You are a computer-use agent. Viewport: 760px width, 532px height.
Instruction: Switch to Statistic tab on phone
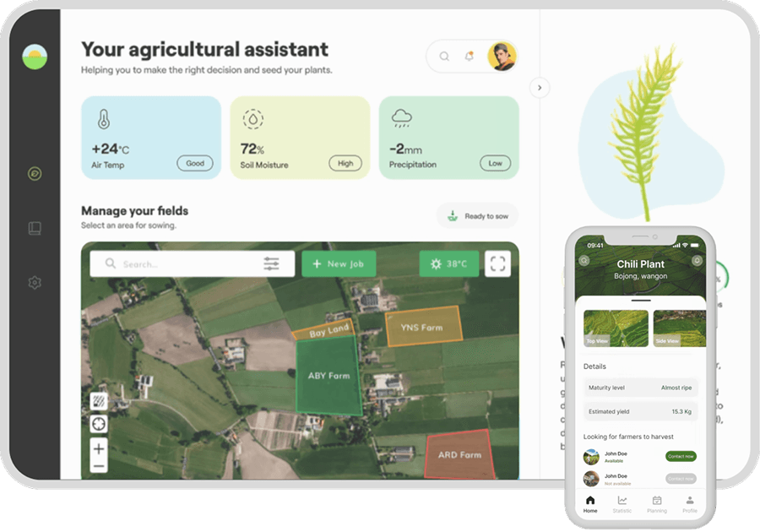[622, 504]
